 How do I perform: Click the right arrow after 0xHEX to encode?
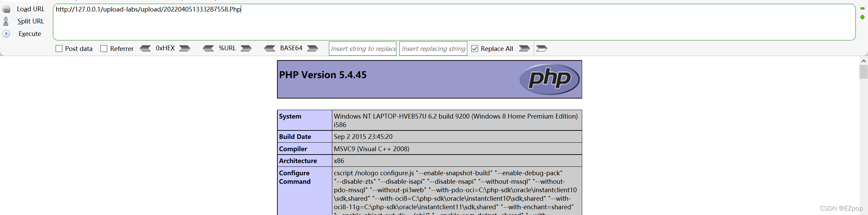185,49
